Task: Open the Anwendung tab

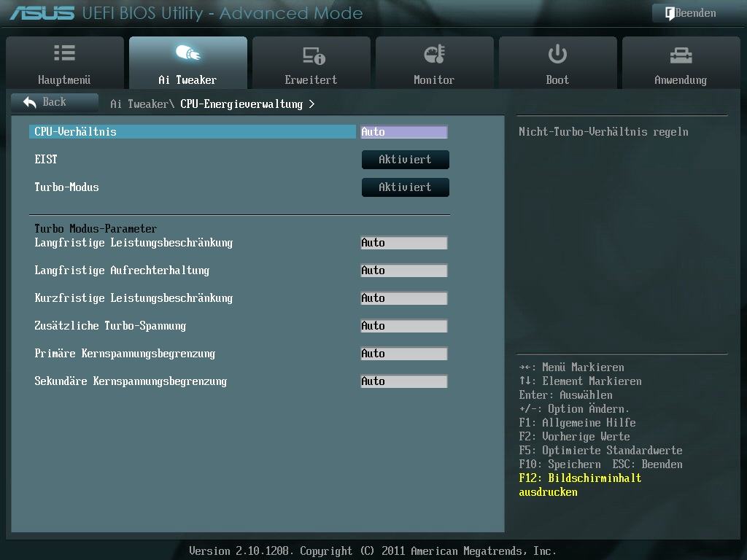Action: tap(681, 63)
